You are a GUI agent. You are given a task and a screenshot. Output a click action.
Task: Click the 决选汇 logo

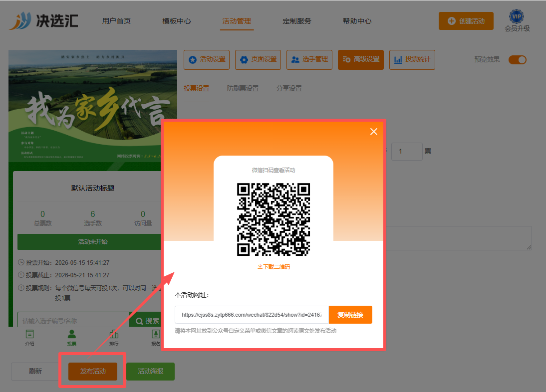point(43,20)
